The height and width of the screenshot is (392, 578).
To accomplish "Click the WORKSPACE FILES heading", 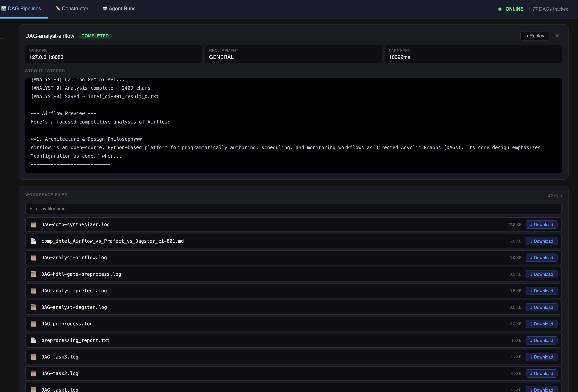I will coord(46,195).
